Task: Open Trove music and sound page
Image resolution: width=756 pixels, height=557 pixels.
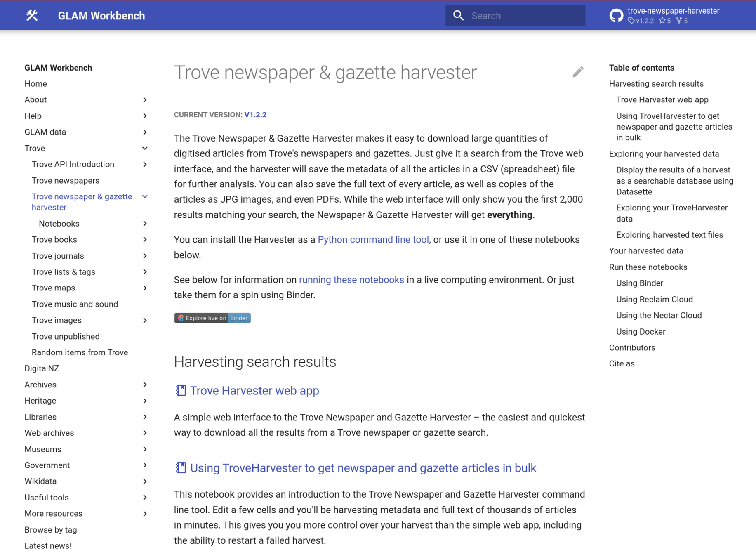Action: pyautogui.click(x=75, y=304)
